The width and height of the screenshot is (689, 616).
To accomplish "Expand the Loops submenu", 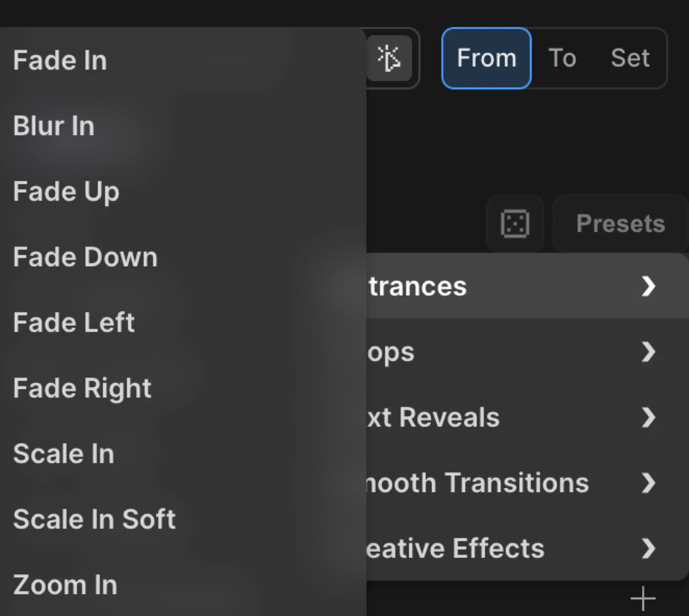I will pos(505,351).
